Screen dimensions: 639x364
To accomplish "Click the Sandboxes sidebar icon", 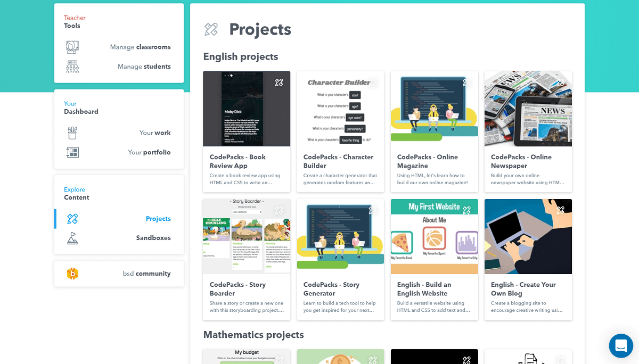I will [72, 238].
